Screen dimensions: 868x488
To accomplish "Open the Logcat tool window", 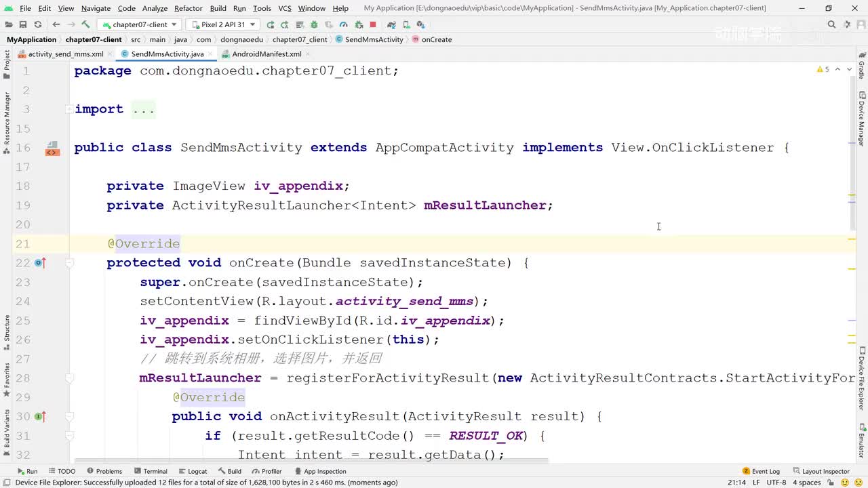I will (193, 471).
